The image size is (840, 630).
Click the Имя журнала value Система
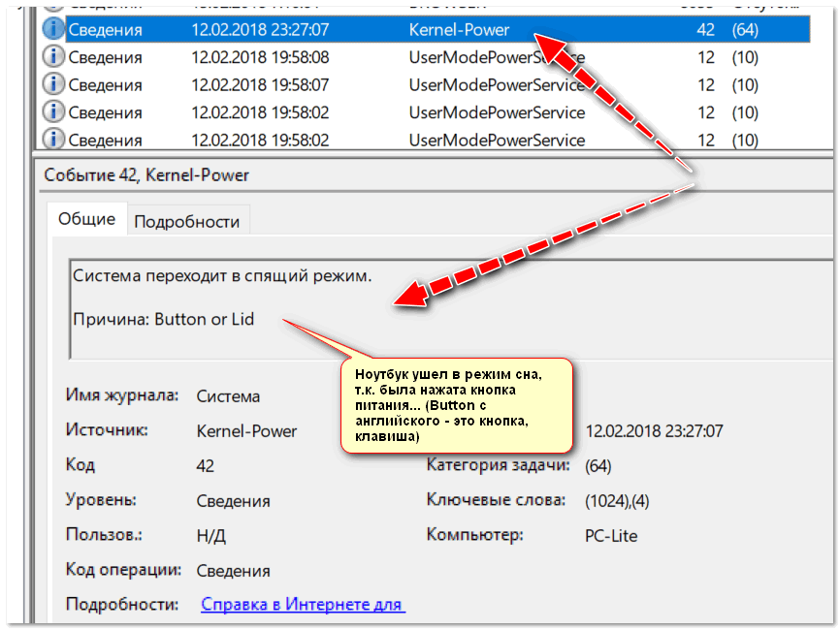tap(228, 396)
